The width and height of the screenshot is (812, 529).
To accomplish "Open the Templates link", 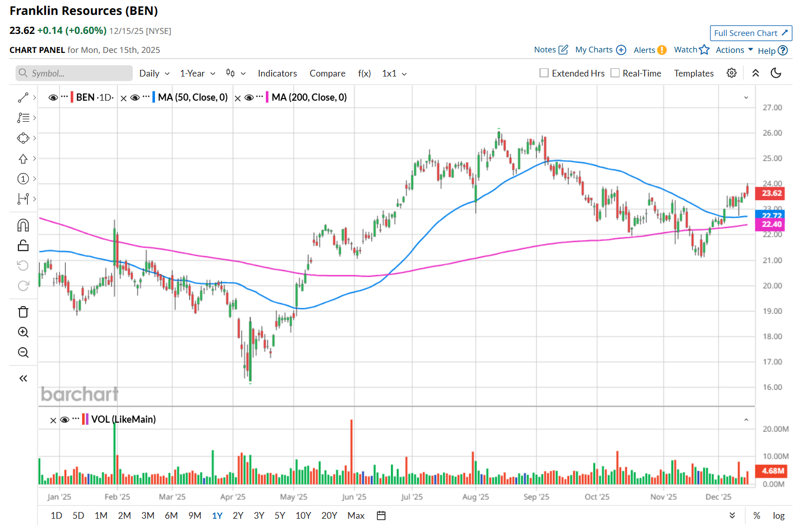I will pos(693,73).
